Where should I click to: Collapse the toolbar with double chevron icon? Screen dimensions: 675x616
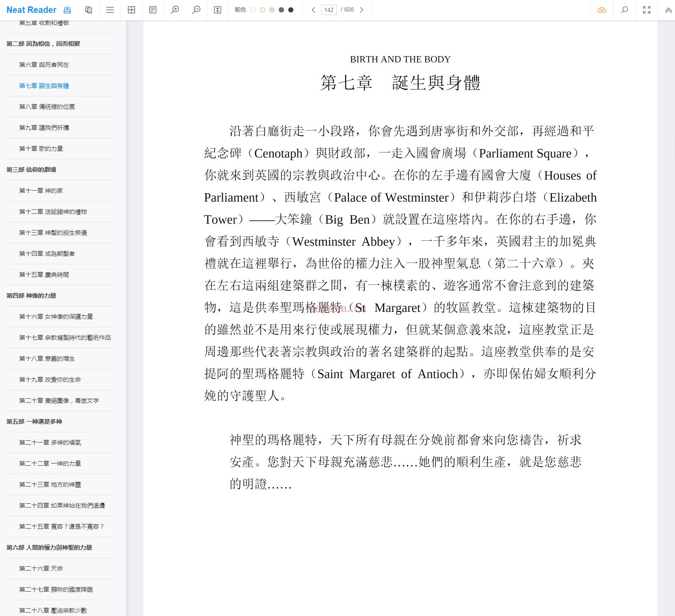tap(668, 10)
